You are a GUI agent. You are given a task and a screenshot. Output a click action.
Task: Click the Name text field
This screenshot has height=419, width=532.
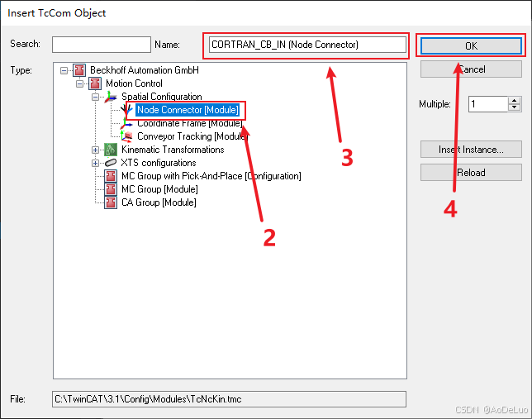[307, 45]
